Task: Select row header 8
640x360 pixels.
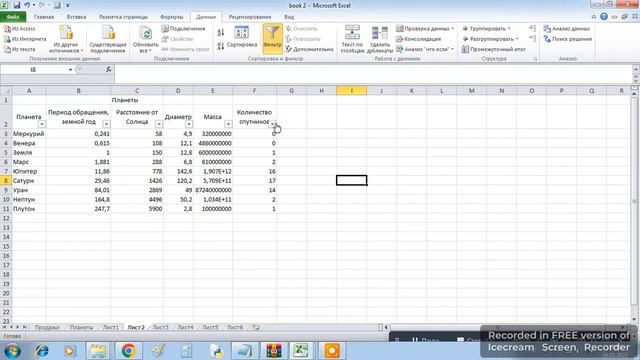Action: click(6, 180)
